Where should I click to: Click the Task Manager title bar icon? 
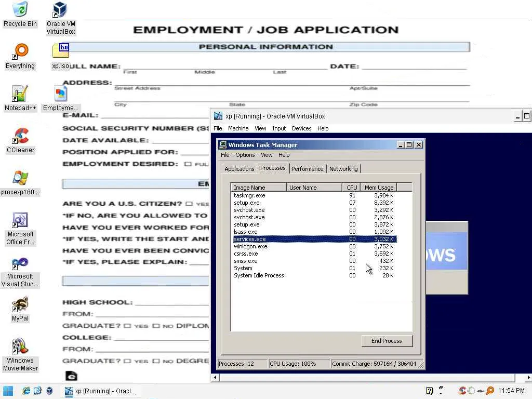223,145
